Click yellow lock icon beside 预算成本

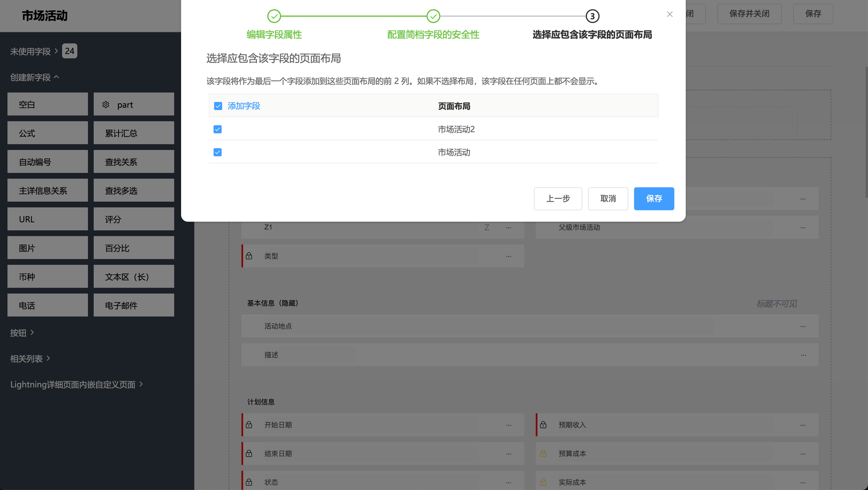(543, 454)
